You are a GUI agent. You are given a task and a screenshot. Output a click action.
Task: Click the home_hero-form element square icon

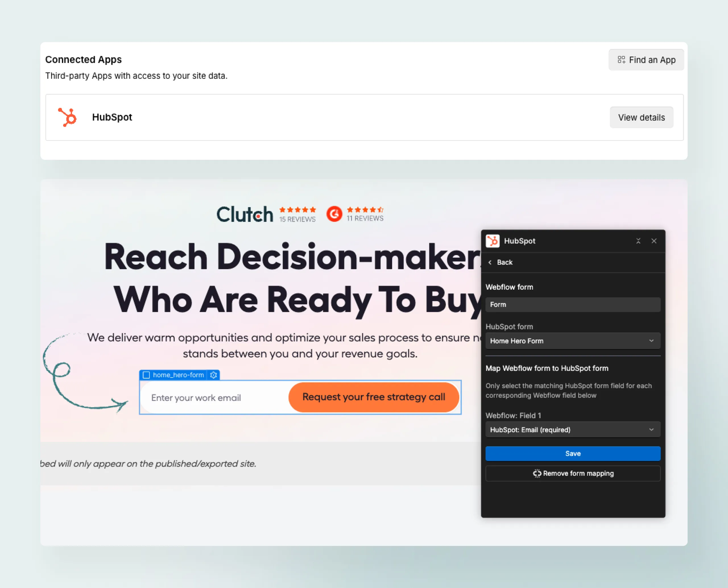click(146, 375)
